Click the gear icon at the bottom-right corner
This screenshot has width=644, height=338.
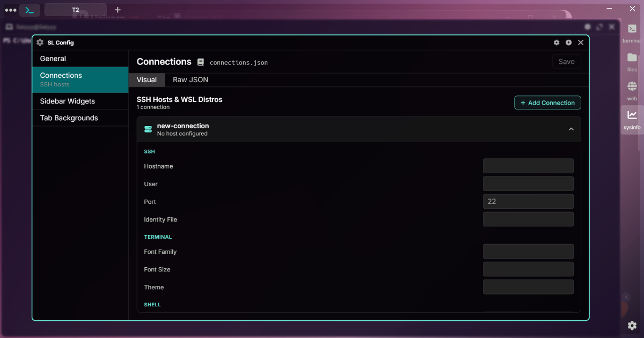632,326
